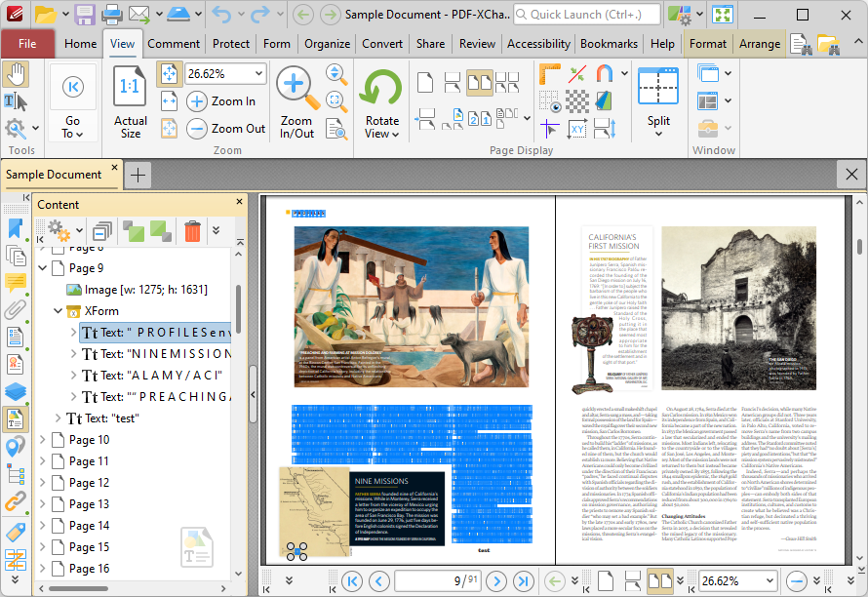Open the Comments sidebar pane
This screenshot has width=868, height=597.
(x=15, y=283)
